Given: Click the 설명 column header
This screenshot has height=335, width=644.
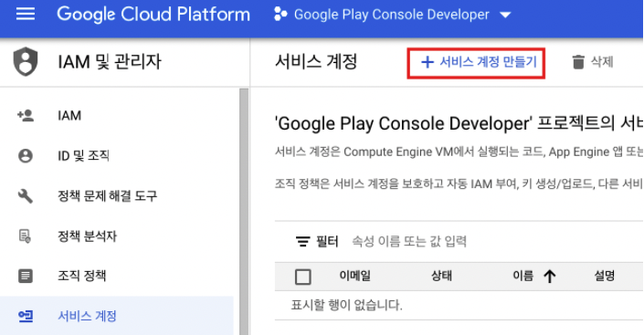Looking at the screenshot, I should tap(604, 276).
